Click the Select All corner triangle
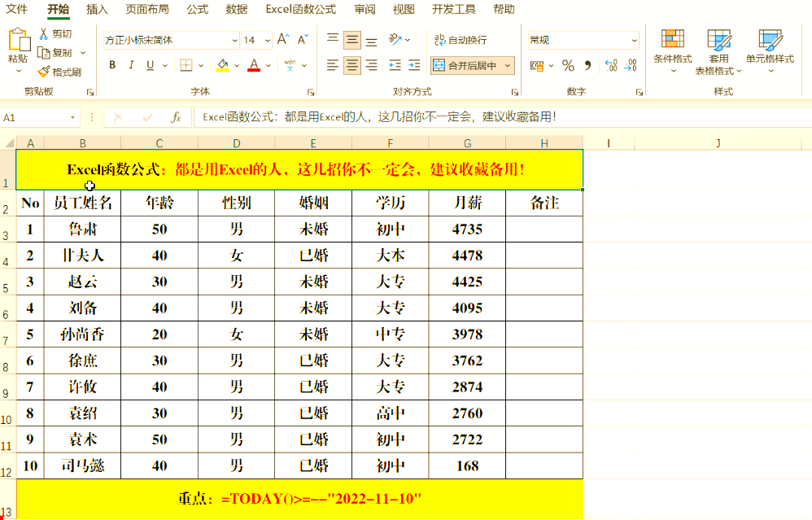Viewport: 812px width, 520px height. 8,143
